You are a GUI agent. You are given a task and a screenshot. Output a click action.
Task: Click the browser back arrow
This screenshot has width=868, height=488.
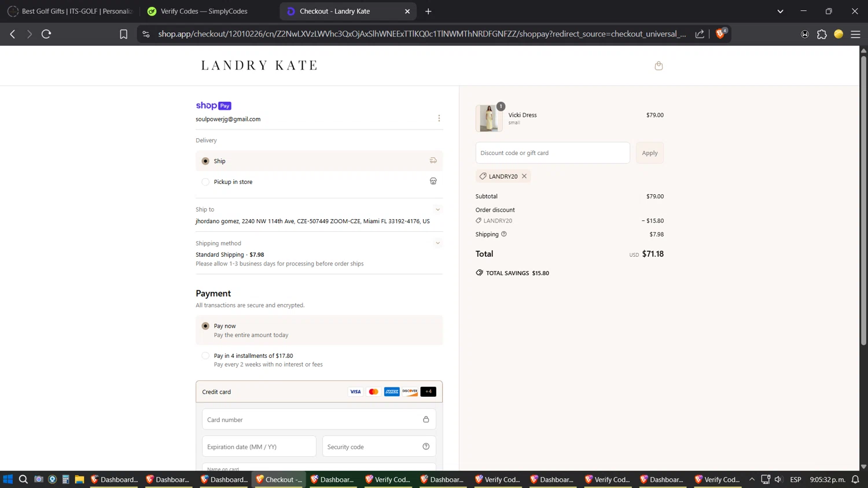point(12,34)
